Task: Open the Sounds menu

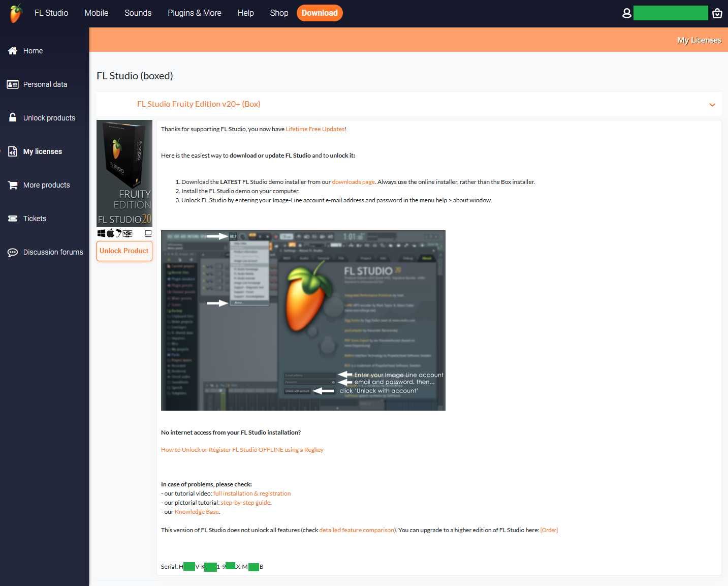Action: coord(138,13)
